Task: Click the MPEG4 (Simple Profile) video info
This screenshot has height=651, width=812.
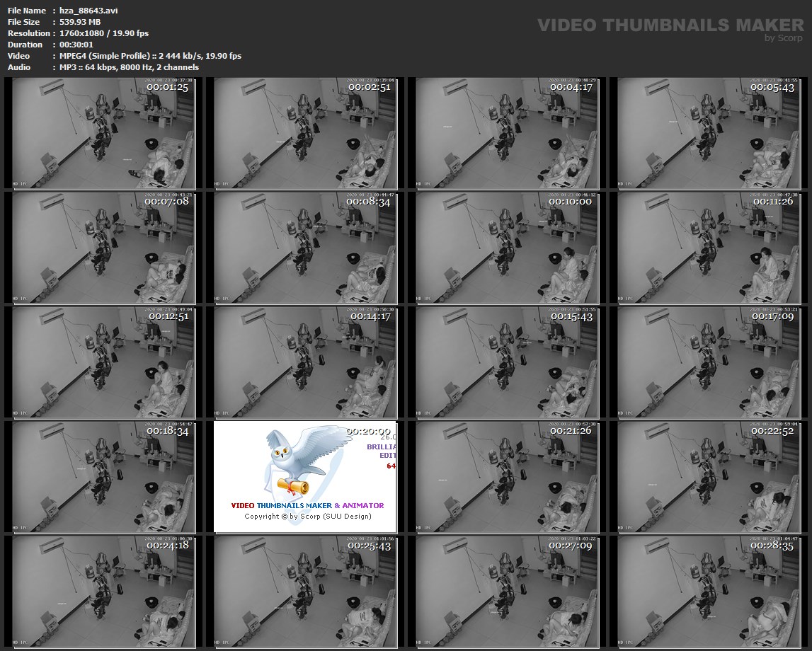Action: (x=150, y=57)
